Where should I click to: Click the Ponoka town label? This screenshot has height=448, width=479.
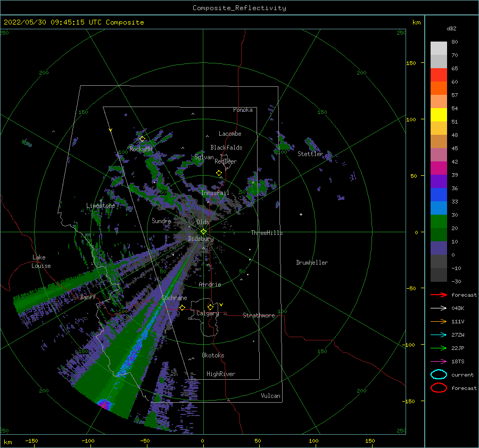pos(243,110)
